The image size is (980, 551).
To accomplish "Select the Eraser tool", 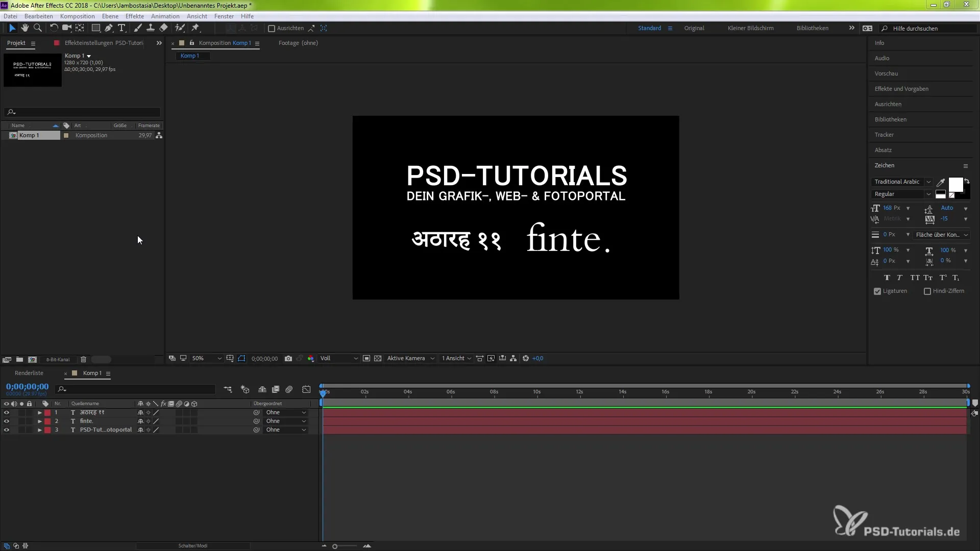I will click(163, 28).
